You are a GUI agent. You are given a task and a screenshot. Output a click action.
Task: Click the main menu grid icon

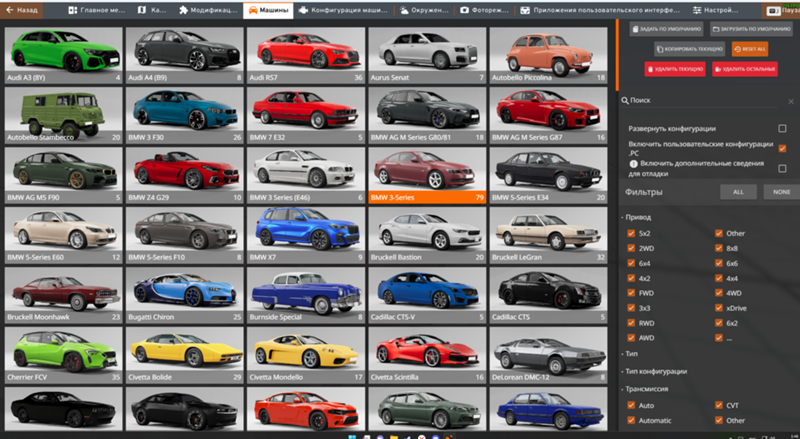(72, 10)
